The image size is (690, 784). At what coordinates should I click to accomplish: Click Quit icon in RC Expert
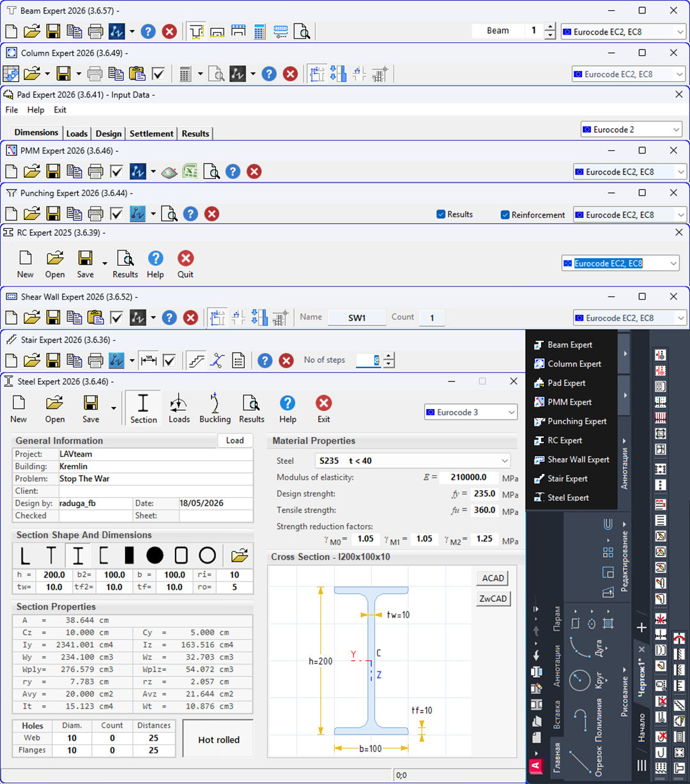coord(185,264)
